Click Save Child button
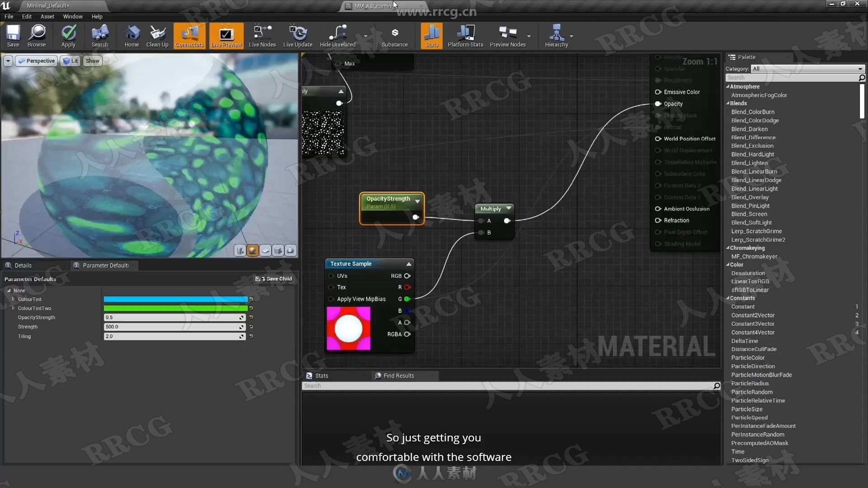Viewport: 868px width, 488px height. [x=274, y=278]
